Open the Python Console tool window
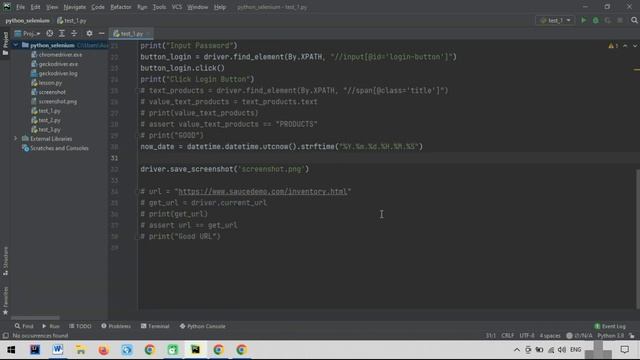This screenshot has height=360, width=640. [x=202, y=326]
